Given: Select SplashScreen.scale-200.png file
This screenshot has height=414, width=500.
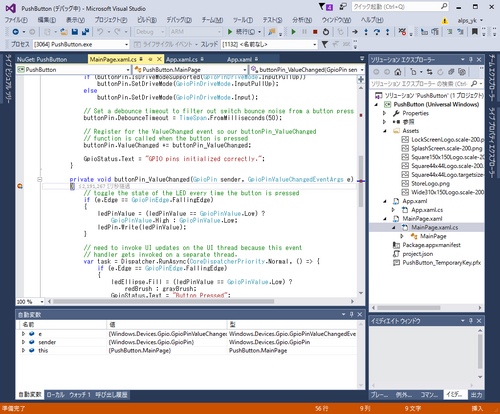Looking at the screenshot, I should click(x=447, y=148).
